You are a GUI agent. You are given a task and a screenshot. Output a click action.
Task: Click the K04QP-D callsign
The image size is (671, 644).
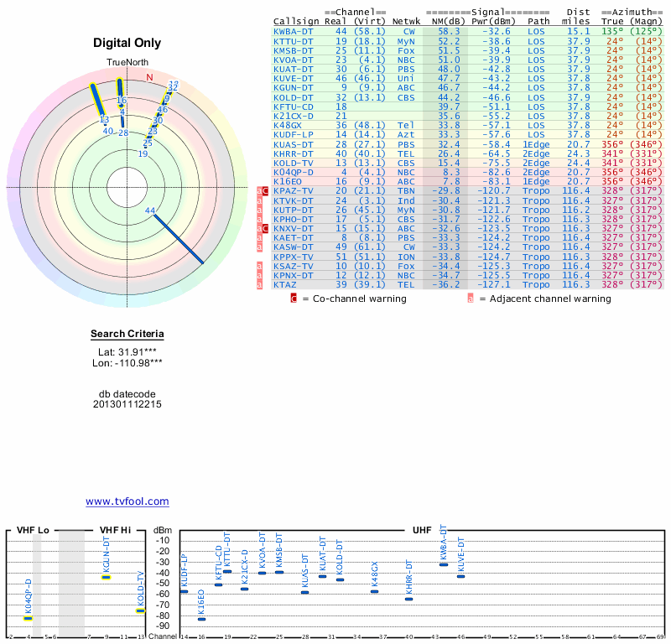coord(293,173)
